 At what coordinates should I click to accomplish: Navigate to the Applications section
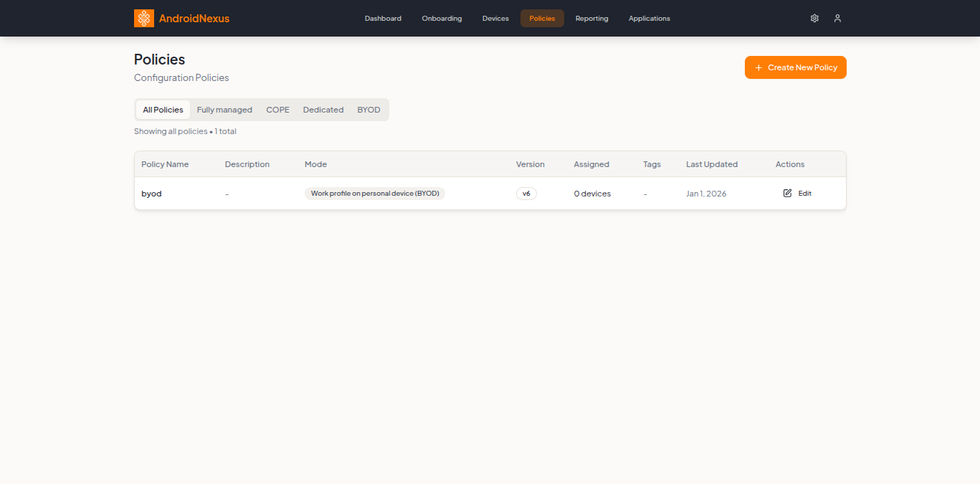pos(649,18)
